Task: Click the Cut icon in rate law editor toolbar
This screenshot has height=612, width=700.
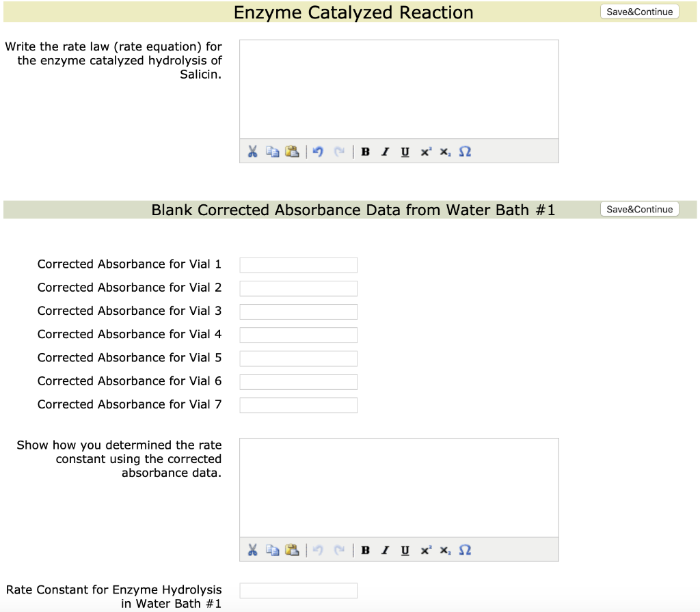Action: [x=253, y=152]
